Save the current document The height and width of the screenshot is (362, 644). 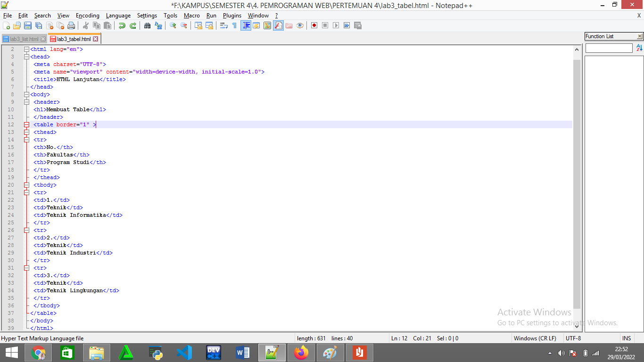pos(26,25)
